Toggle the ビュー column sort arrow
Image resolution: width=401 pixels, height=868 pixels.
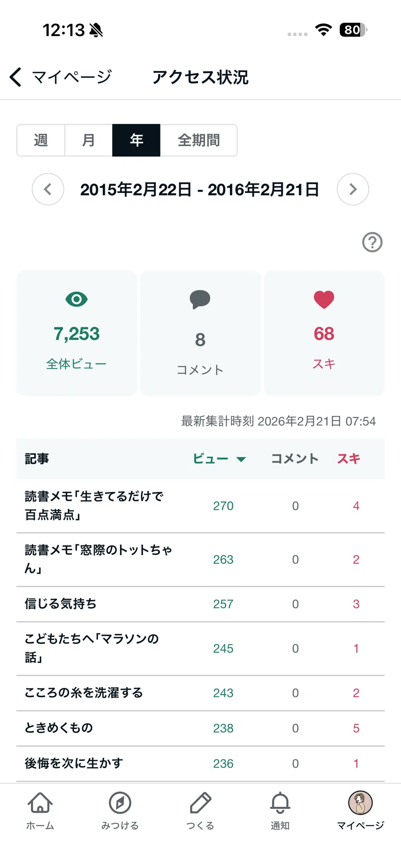coord(241,459)
